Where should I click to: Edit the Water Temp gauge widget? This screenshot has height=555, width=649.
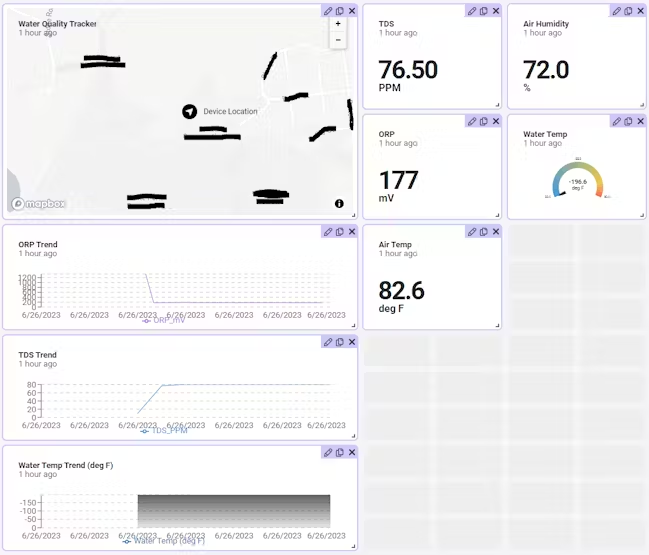[x=617, y=121]
